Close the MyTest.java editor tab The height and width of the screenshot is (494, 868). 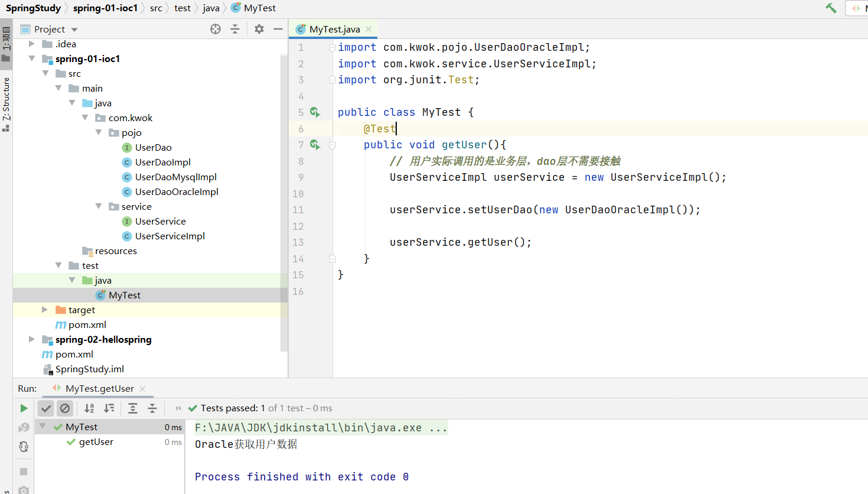click(x=368, y=29)
